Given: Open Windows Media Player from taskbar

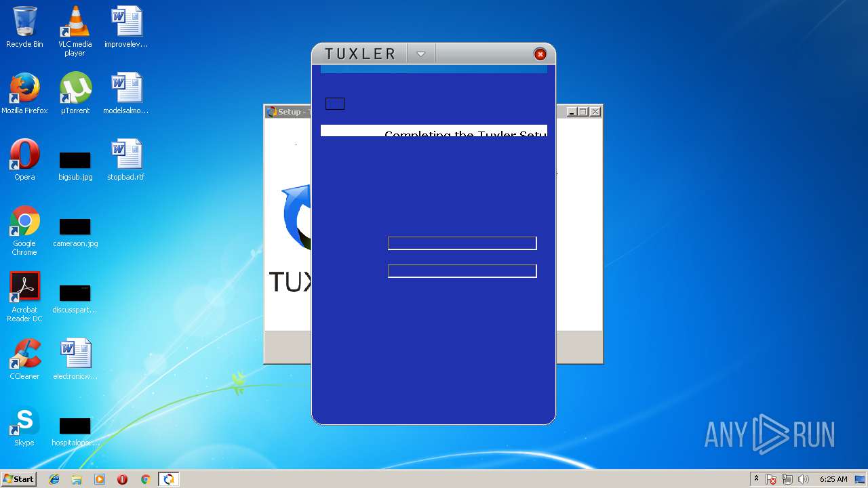Looking at the screenshot, I should pos(100,479).
